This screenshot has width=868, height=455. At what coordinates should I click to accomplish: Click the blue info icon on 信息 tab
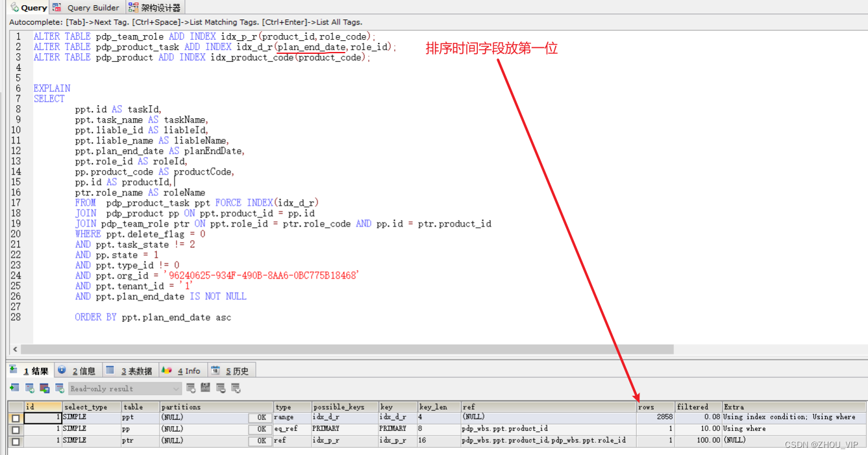click(62, 370)
